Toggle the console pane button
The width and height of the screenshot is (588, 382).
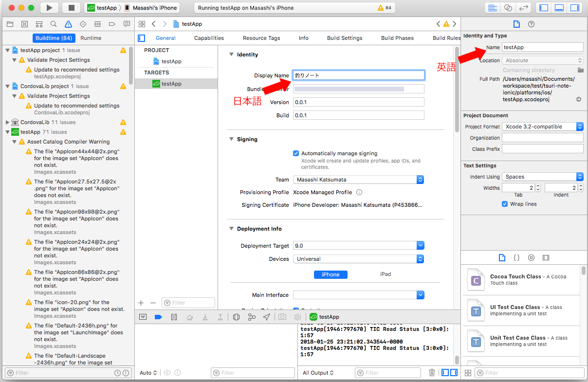pyautogui.click(x=454, y=373)
